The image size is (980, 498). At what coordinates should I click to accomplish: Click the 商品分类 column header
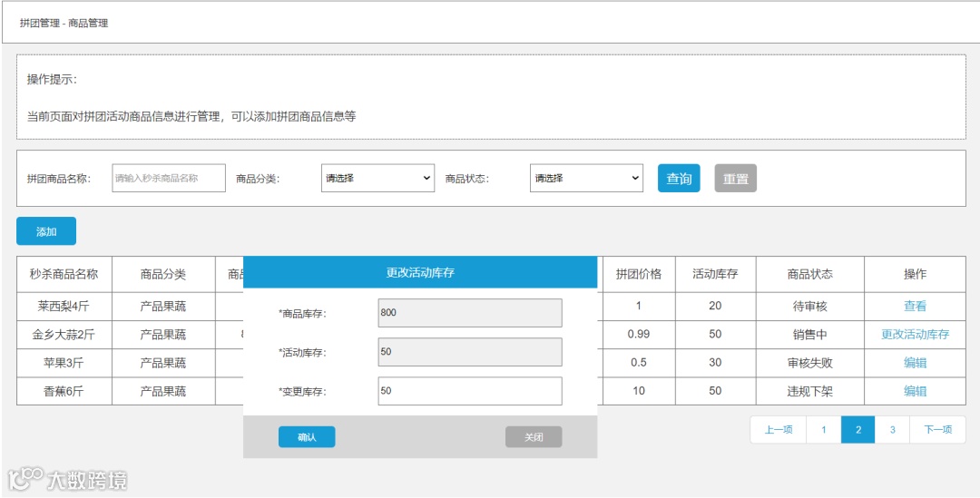tap(163, 274)
